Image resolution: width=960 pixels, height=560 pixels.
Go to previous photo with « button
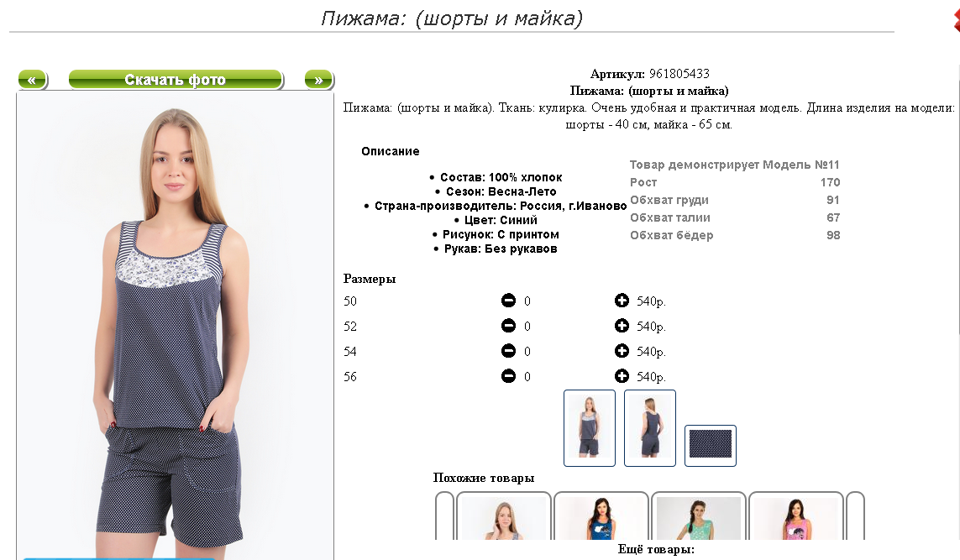pos(33,80)
